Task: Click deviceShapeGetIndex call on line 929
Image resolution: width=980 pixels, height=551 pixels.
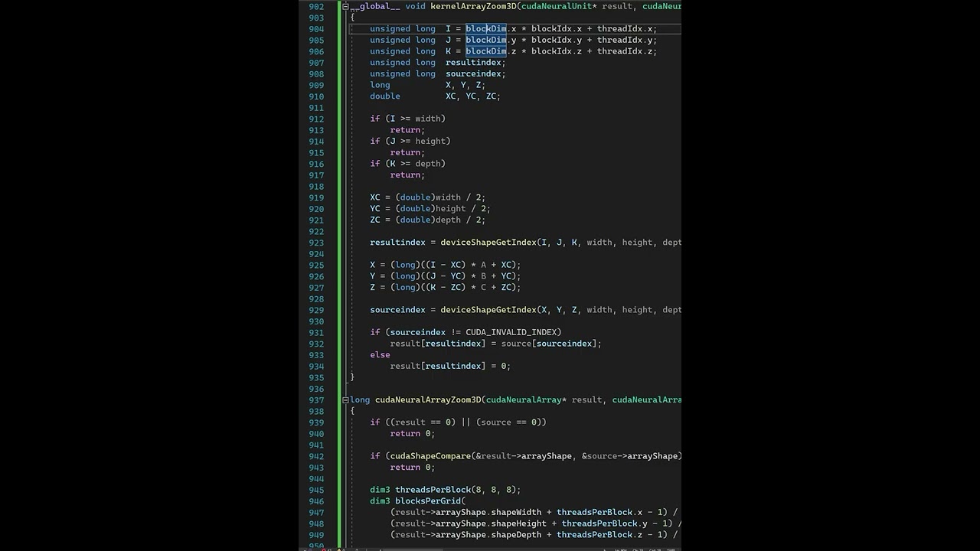Action: click(x=488, y=310)
